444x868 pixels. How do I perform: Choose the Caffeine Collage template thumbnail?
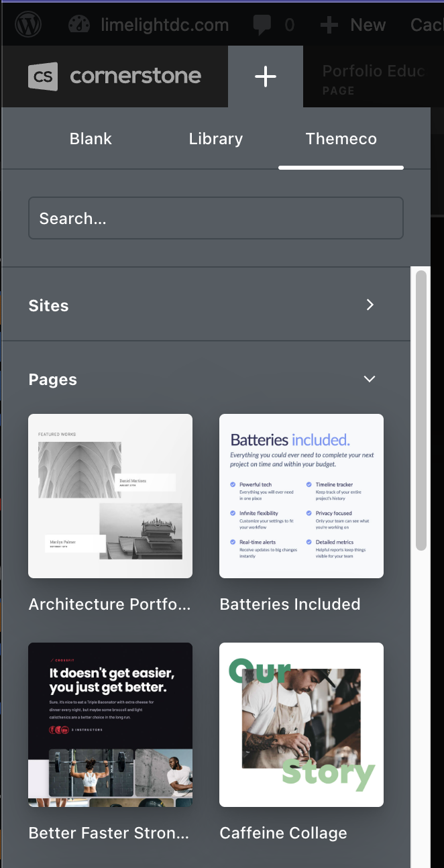(x=301, y=724)
